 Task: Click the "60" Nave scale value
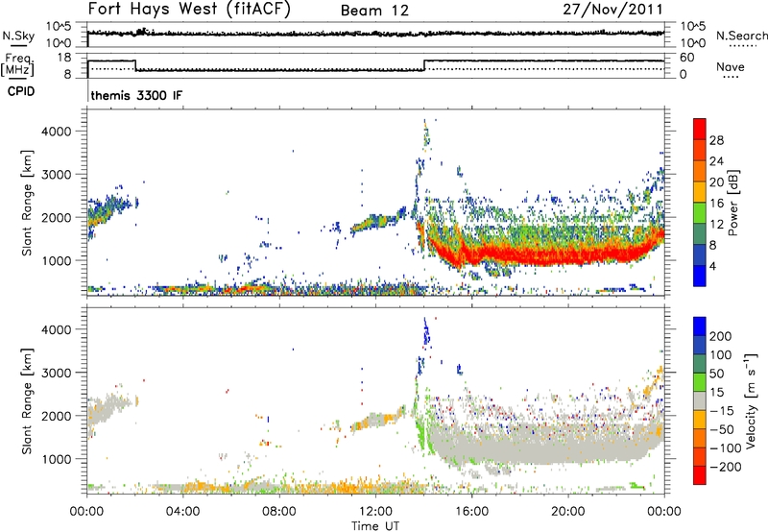point(687,58)
